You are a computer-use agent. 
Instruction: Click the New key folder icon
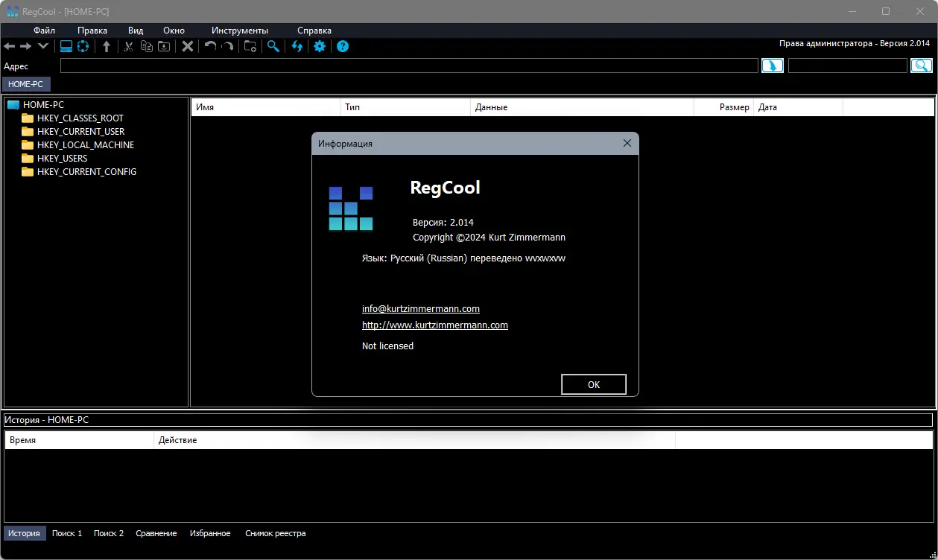tap(250, 46)
